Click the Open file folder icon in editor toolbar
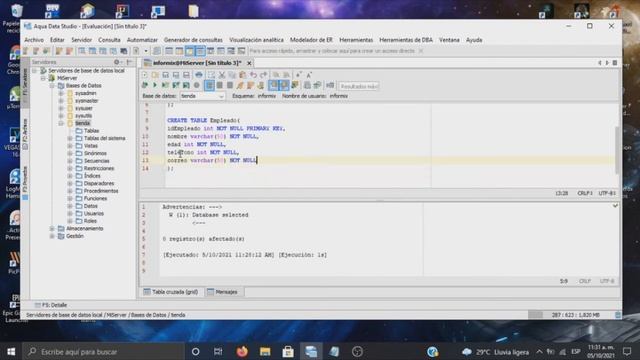The width and height of the screenshot is (640, 360). pos(155,75)
